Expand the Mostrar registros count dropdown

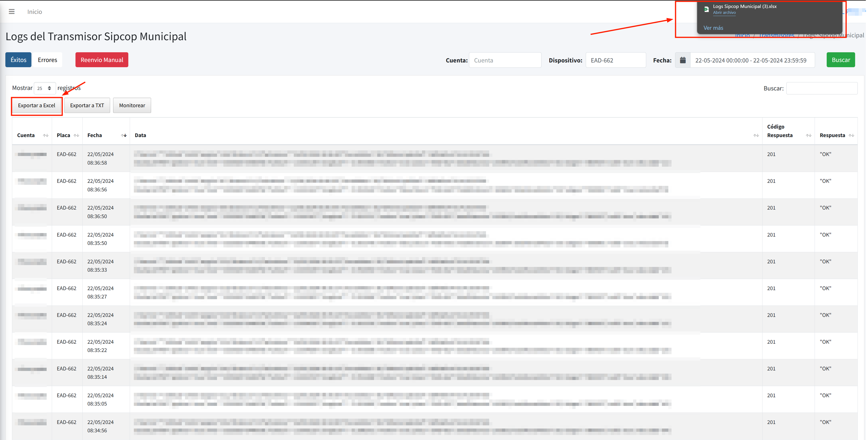pyautogui.click(x=45, y=88)
